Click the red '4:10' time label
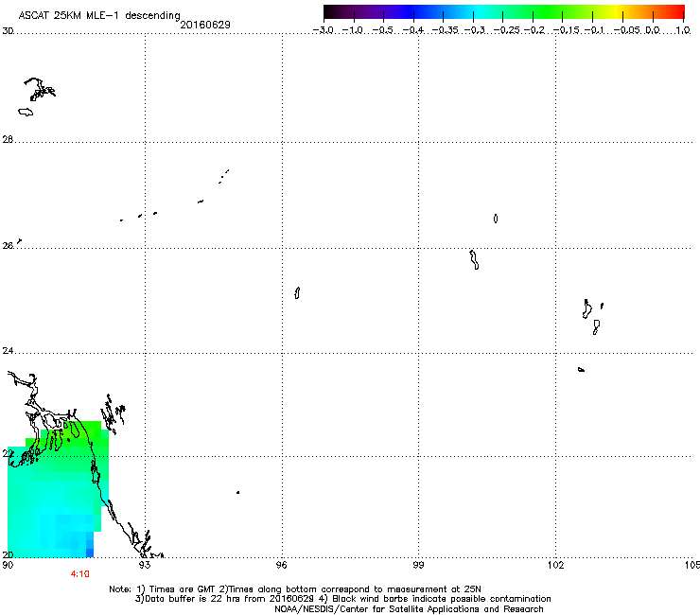The image size is (700, 615). coord(79,574)
